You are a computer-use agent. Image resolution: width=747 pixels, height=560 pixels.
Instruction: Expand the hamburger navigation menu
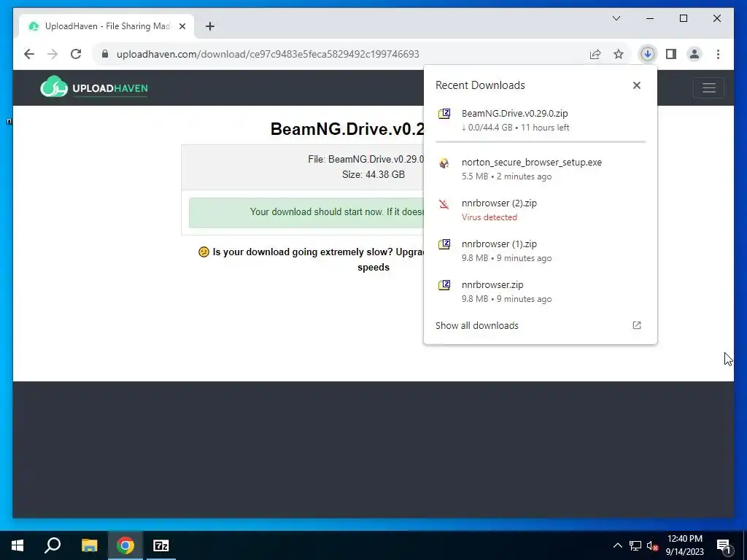tap(708, 88)
